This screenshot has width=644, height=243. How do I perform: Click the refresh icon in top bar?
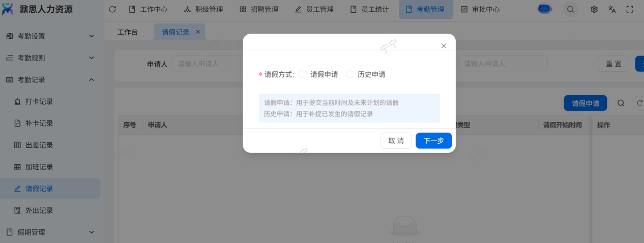[x=112, y=9]
